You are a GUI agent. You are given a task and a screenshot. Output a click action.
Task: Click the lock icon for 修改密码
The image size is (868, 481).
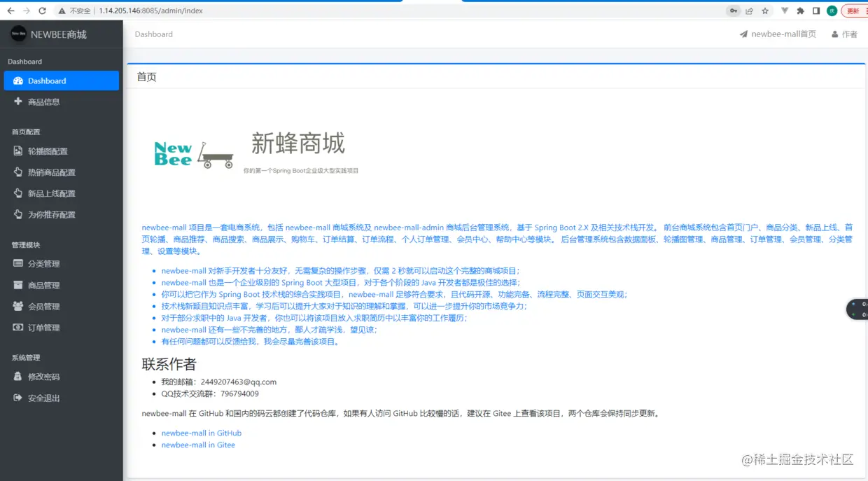(x=18, y=376)
